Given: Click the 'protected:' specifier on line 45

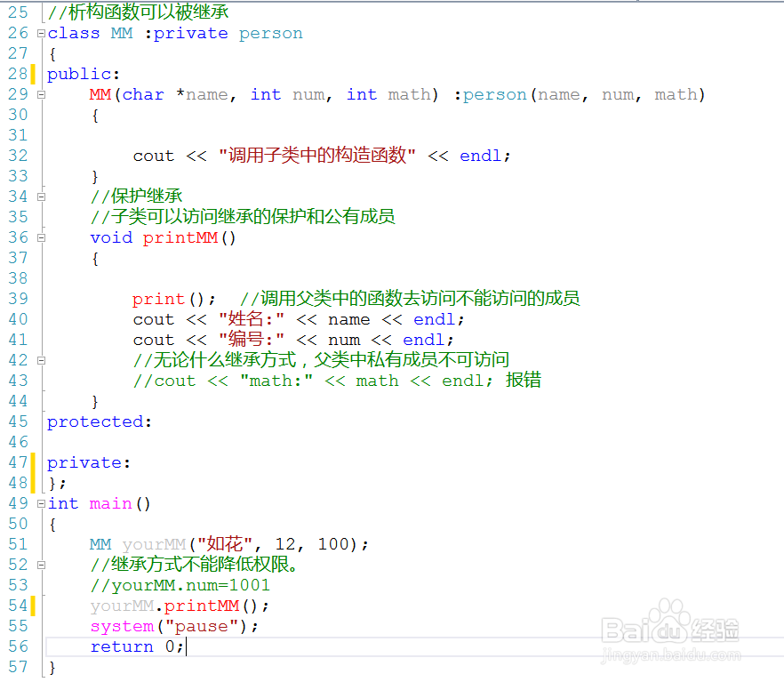Looking at the screenshot, I should [100, 422].
